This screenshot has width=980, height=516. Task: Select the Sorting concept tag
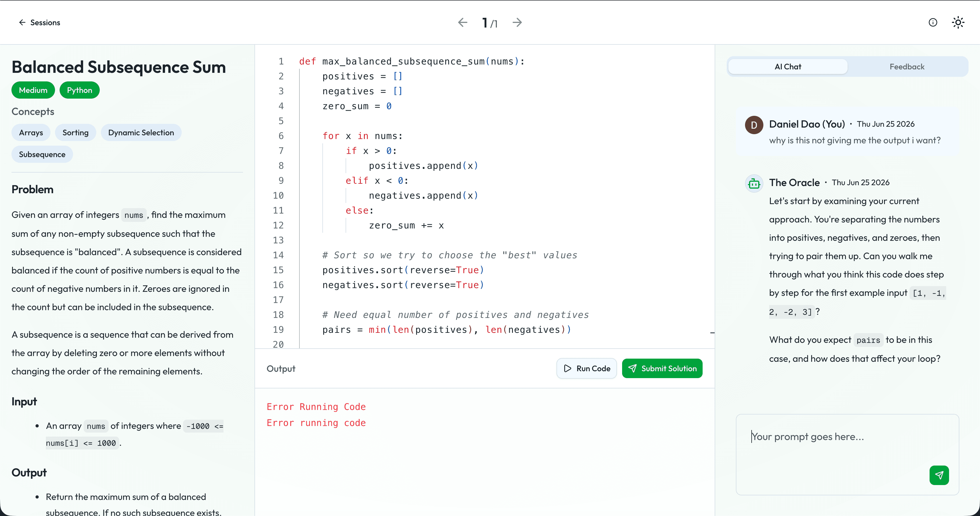click(75, 132)
